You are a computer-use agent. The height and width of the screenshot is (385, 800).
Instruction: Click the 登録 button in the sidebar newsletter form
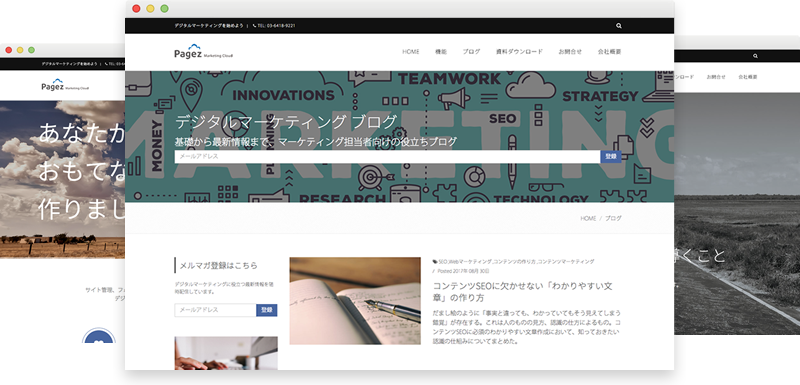pyautogui.click(x=267, y=310)
